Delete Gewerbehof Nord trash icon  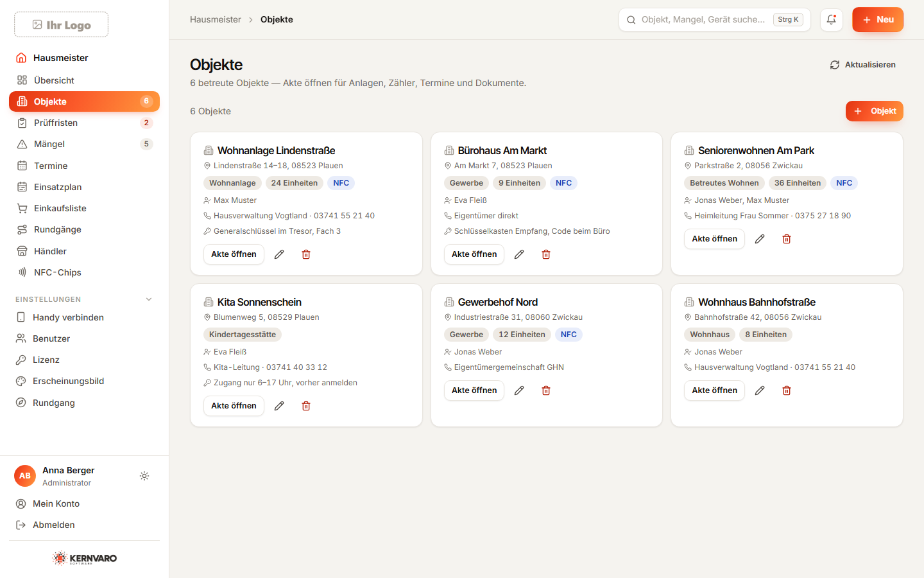point(546,390)
